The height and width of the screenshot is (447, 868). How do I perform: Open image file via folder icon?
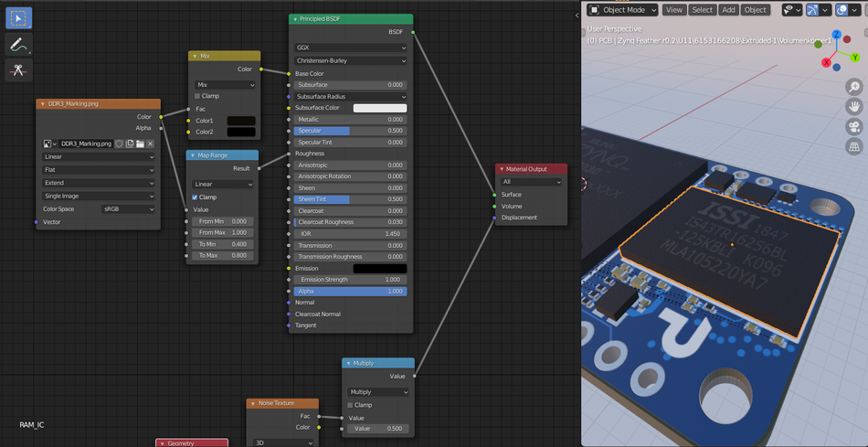(140, 144)
